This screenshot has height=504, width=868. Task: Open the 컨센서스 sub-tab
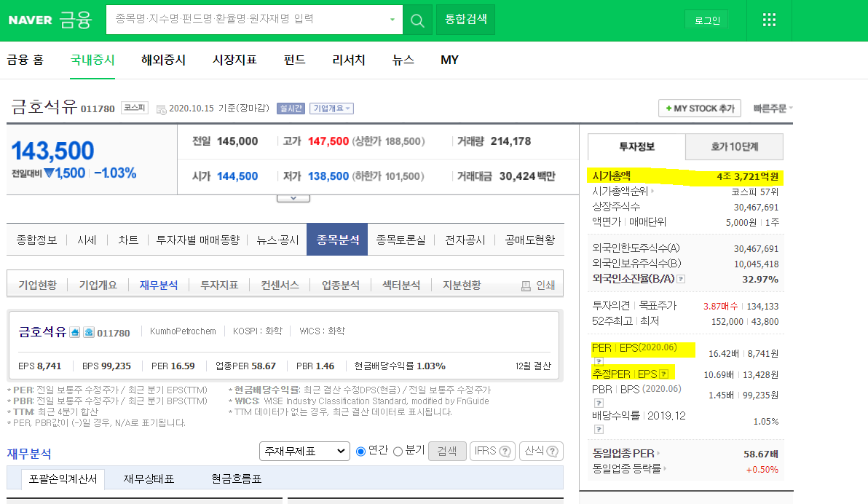280,286
